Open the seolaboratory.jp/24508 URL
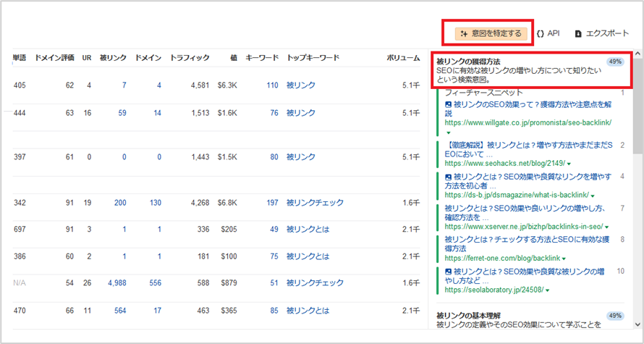This screenshot has height=344, width=644. [494, 290]
